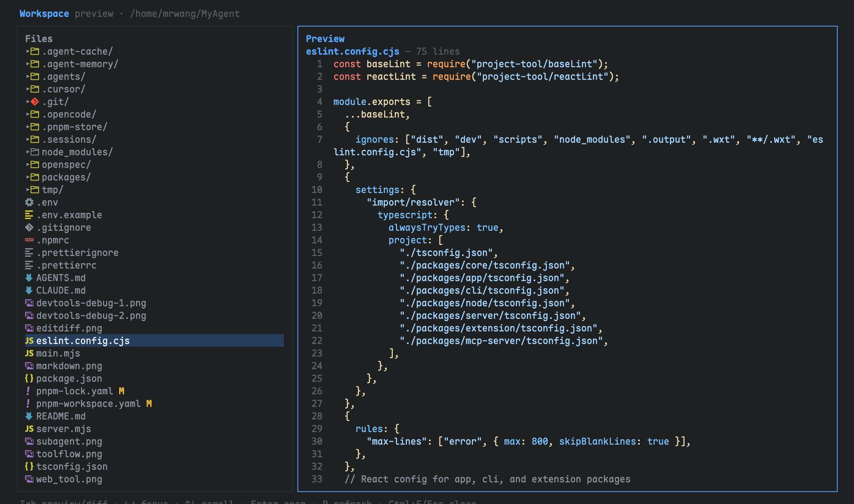This screenshot has width=854, height=504.
Task: Click the text icon beside .prettierrc
Action: (x=29, y=265)
